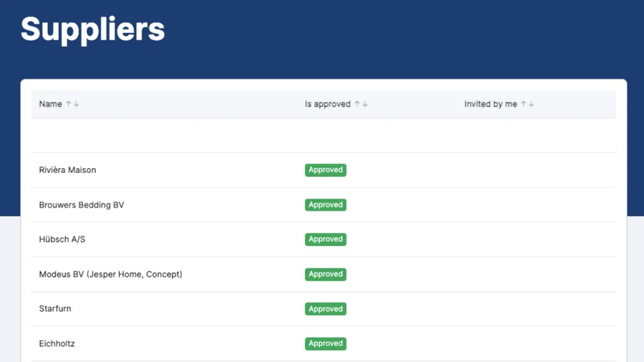Click Approved badge for Hübsch A/S
Image resolution: width=644 pixels, height=362 pixels.
point(326,239)
